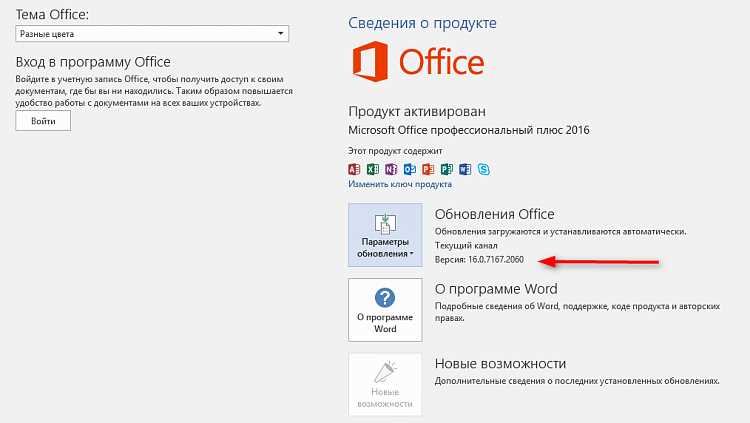Click the Тема Office label

(x=52, y=14)
